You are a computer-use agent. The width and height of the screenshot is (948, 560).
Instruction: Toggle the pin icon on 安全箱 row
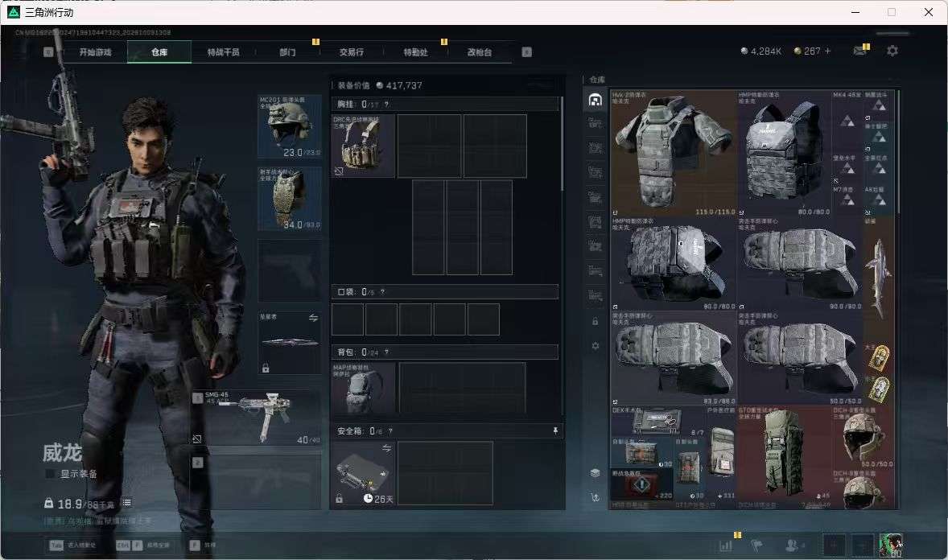click(555, 430)
